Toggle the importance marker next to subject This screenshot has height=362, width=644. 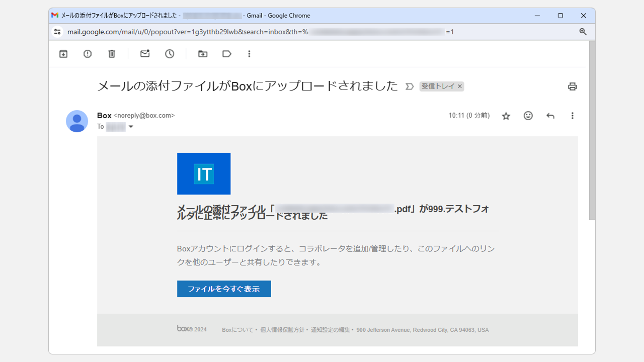[410, 86]
